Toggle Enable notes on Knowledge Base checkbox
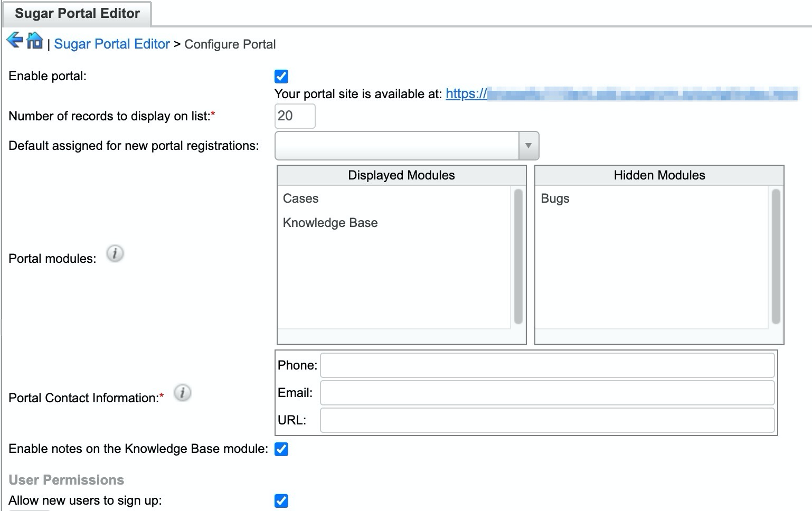 [281, 449]
